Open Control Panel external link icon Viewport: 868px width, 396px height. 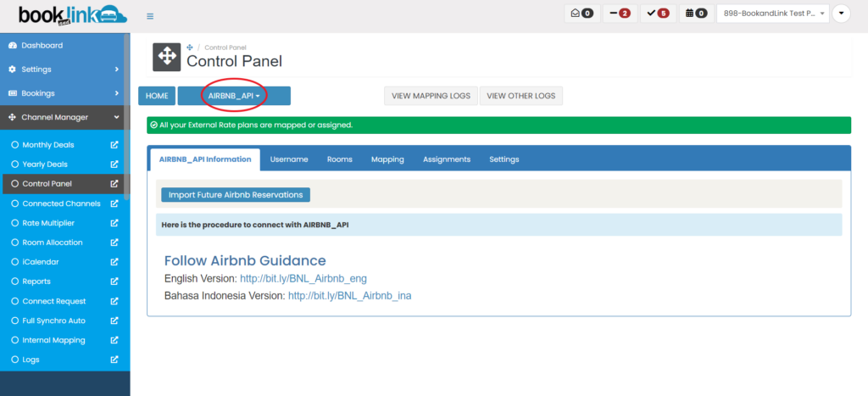click(114, 184)
